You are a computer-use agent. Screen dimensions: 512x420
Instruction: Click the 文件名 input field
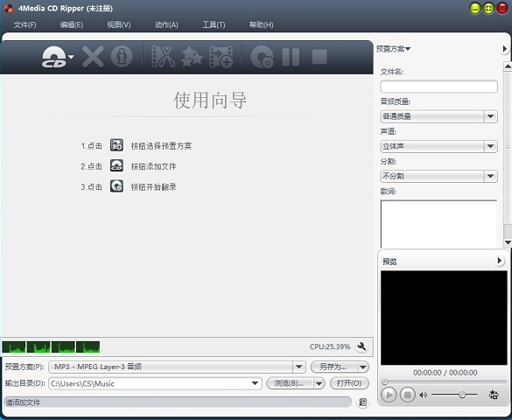tap(438, 87)
